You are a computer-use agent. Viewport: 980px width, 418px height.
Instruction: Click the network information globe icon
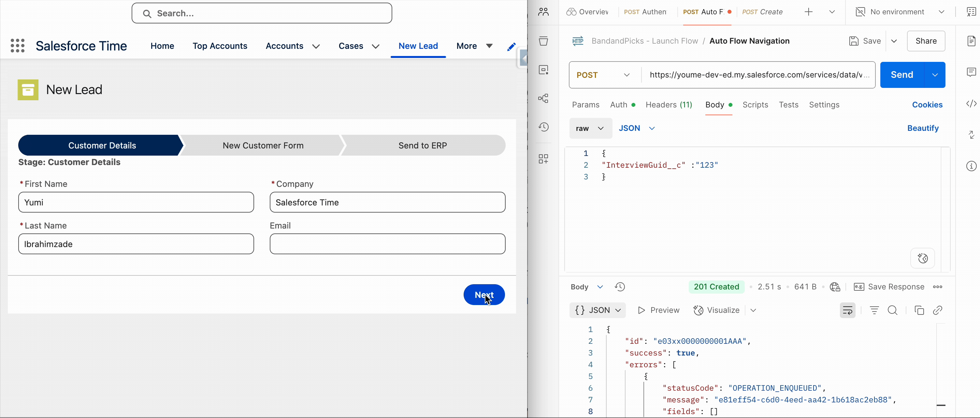835,287
